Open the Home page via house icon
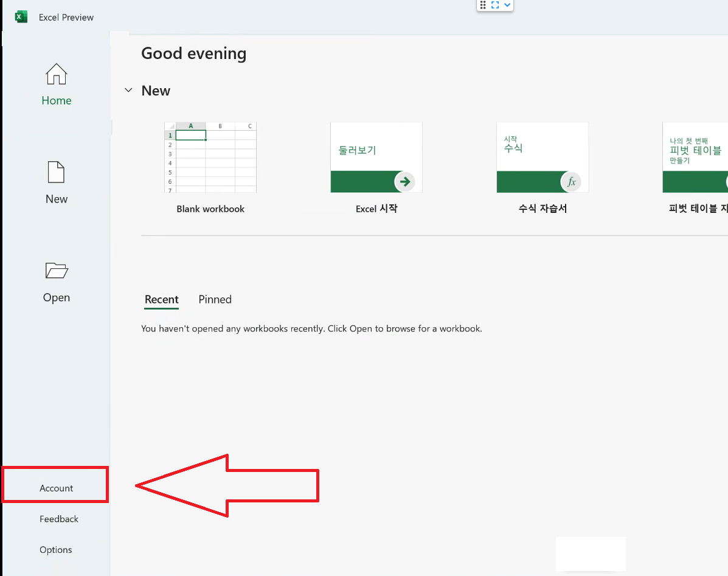728x576 pixels. 56,74
